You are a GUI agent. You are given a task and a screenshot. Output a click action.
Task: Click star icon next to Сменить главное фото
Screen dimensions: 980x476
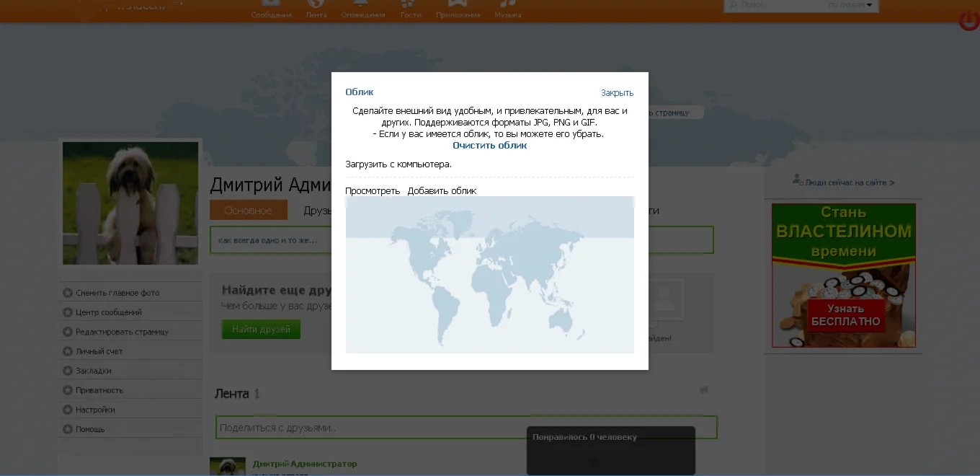pos(68,293)
